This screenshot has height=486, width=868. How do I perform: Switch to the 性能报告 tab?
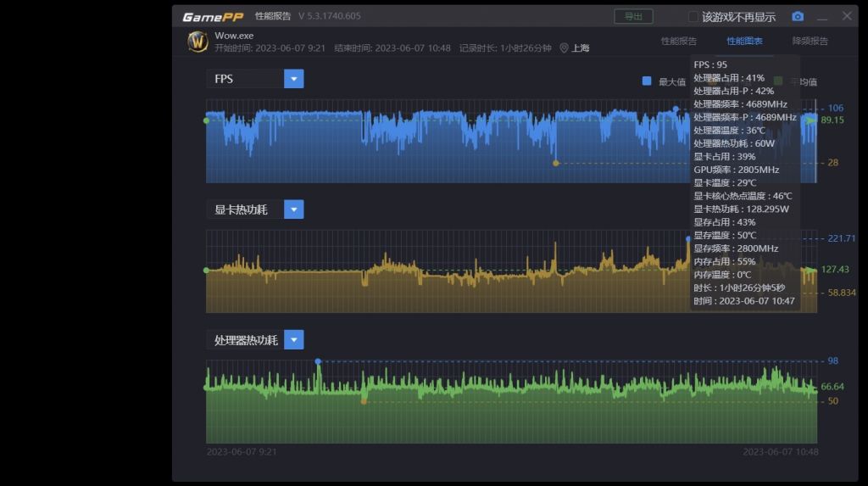[x=678, y=41]
